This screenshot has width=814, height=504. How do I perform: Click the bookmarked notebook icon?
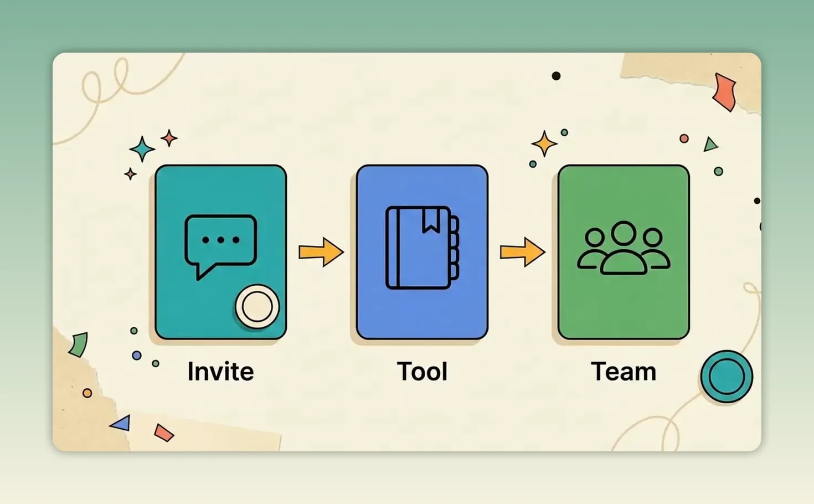click(423, 248)
